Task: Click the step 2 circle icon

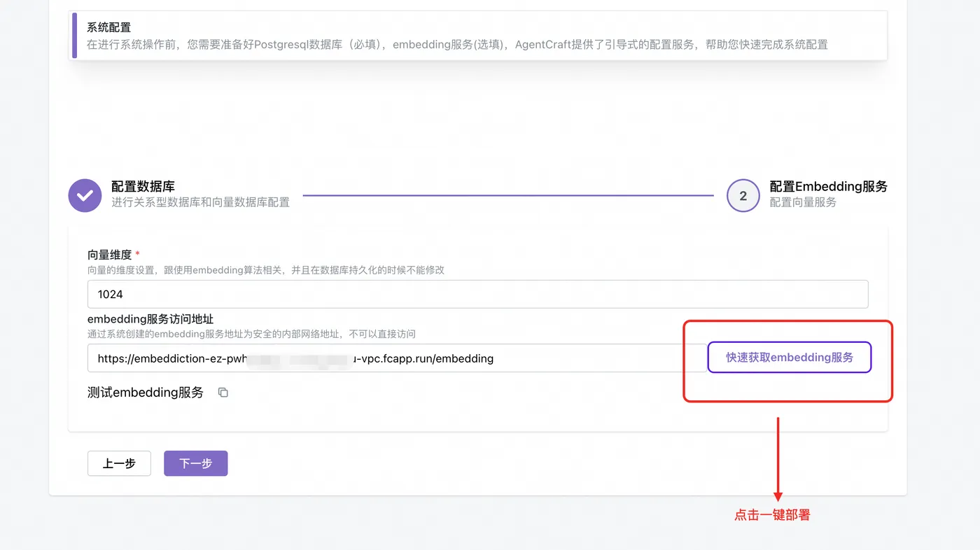Action: pos(743,195)
